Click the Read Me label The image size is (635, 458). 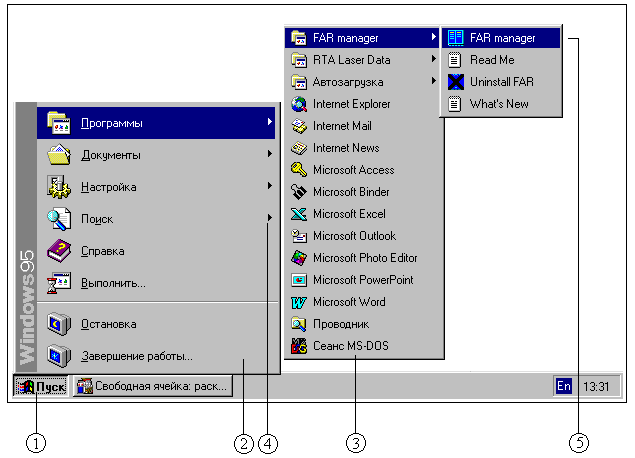[492, 60]
